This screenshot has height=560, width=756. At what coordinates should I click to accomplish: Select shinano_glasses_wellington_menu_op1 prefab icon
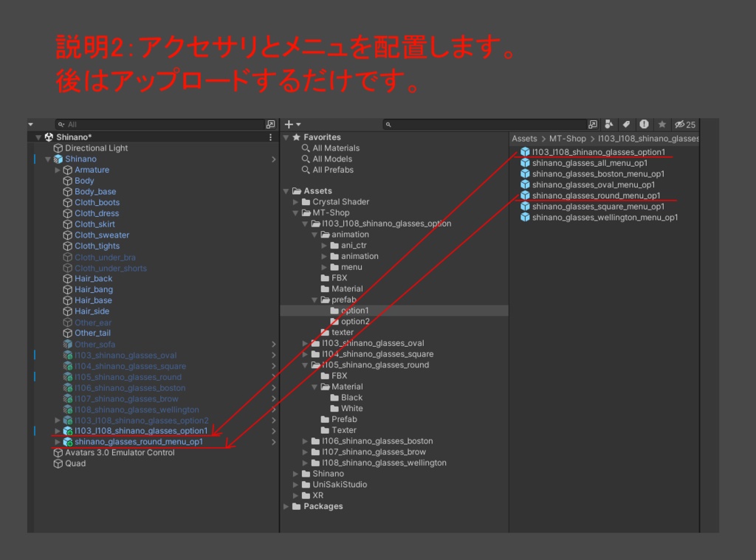tap(525, 218)
